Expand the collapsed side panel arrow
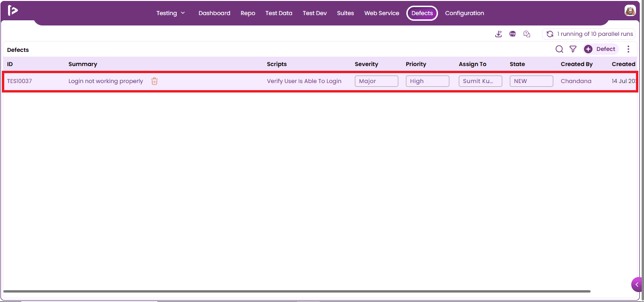Viewport: 644px width, 302px height. [637, 285]
